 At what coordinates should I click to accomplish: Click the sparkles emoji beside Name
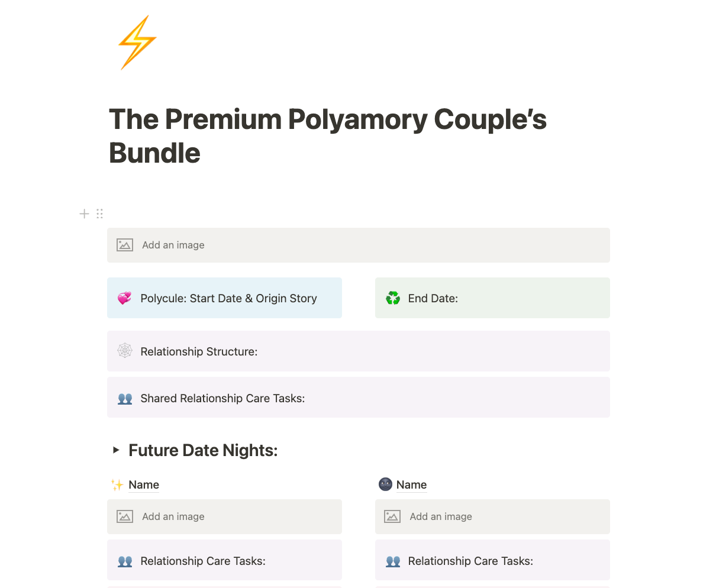[117, 485]
